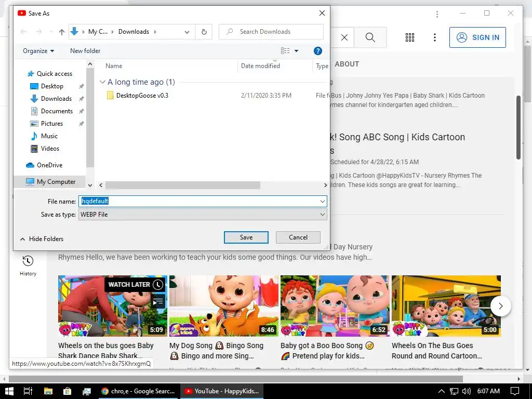Screen dimensions: 532x399
Task: Click the File name input field
Action: pyautogui.click(x=199, y=201)
